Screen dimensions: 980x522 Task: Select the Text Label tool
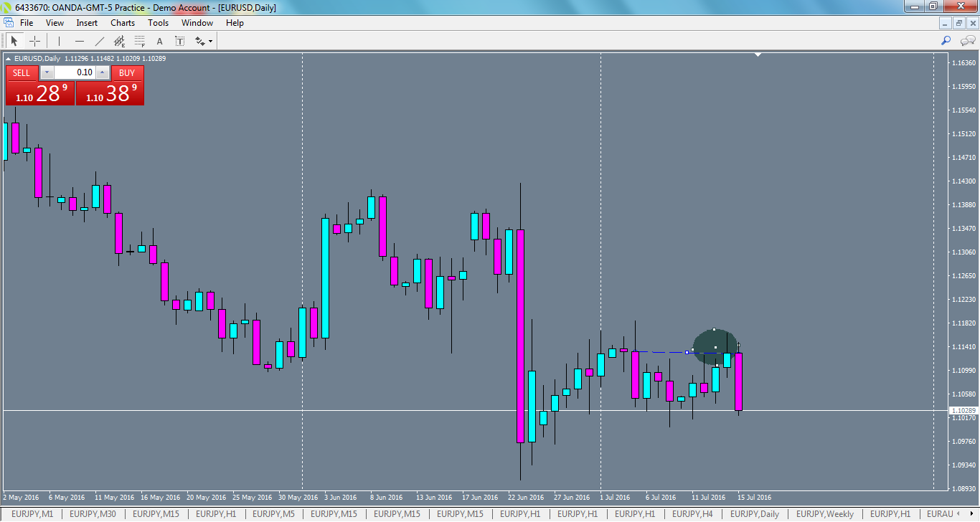179,41
